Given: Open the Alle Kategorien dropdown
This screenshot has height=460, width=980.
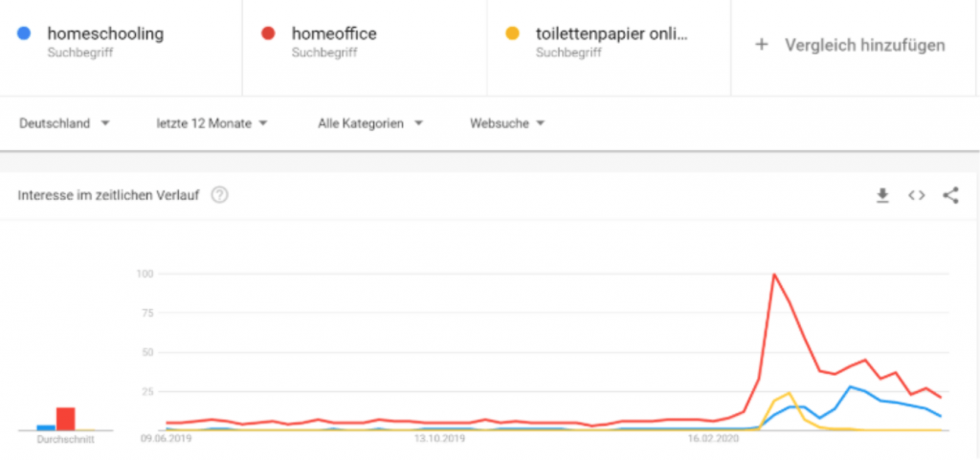Looking at the screenshot, I should click(370, 123).
